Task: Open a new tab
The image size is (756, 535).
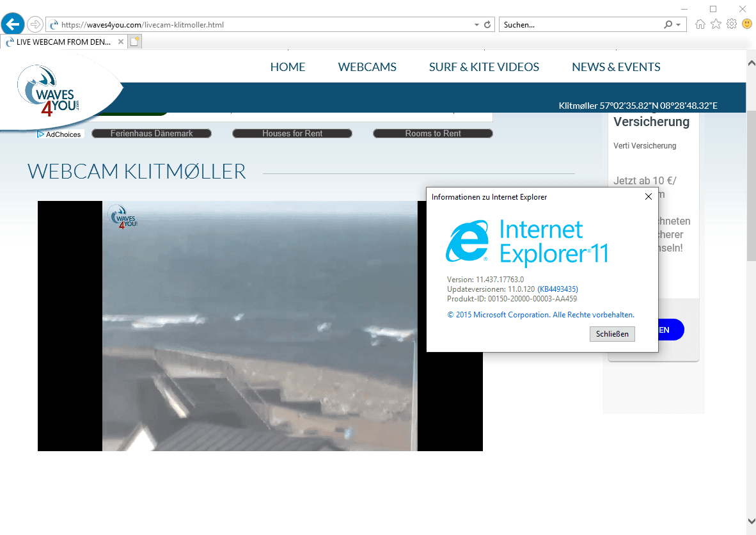Action: coord(135,42)
